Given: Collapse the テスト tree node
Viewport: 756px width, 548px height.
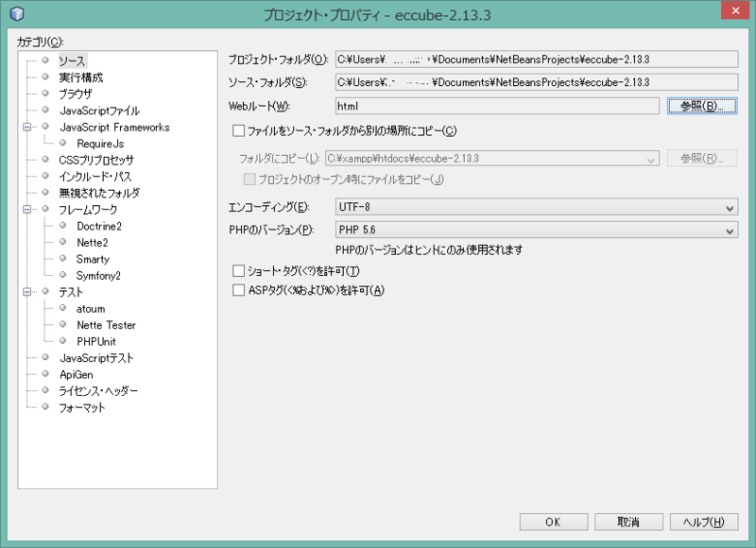Looking at the screenshot, I should click(27, 292).
